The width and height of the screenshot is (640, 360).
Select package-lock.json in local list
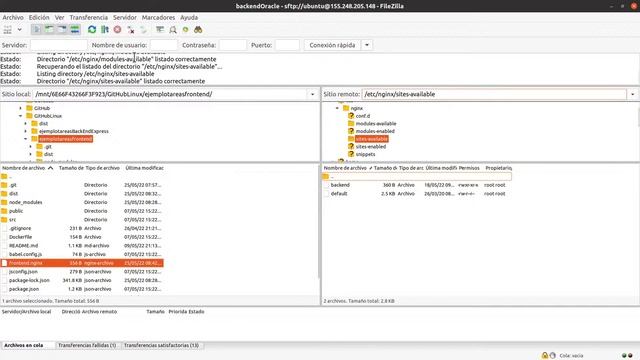[29, 280]
